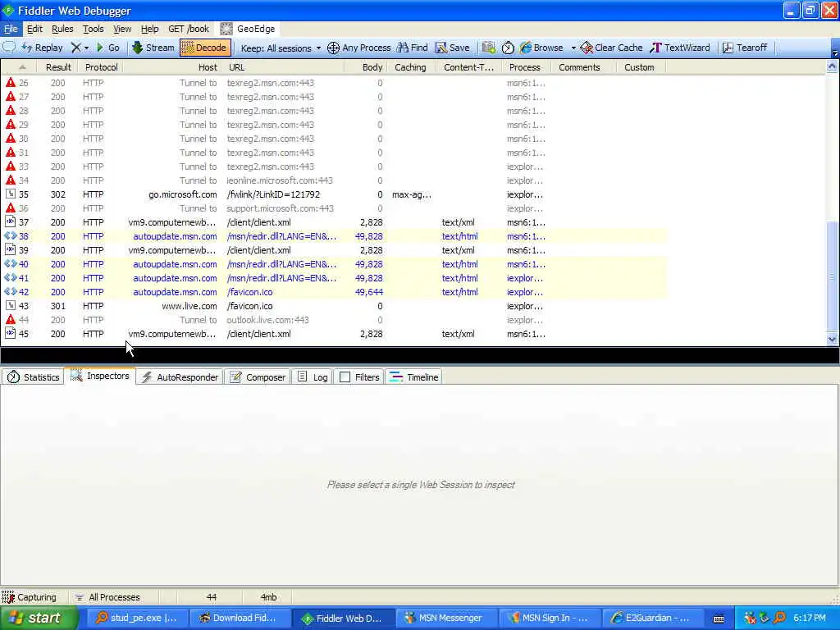Switch to the E2Guardian taskbar window

click(x=651, y=618)
